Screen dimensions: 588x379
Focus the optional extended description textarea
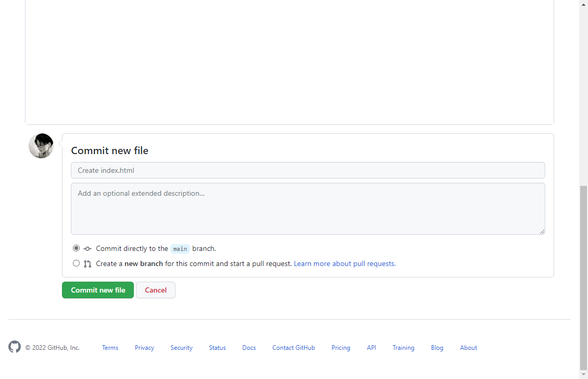(x=308, y=208)
